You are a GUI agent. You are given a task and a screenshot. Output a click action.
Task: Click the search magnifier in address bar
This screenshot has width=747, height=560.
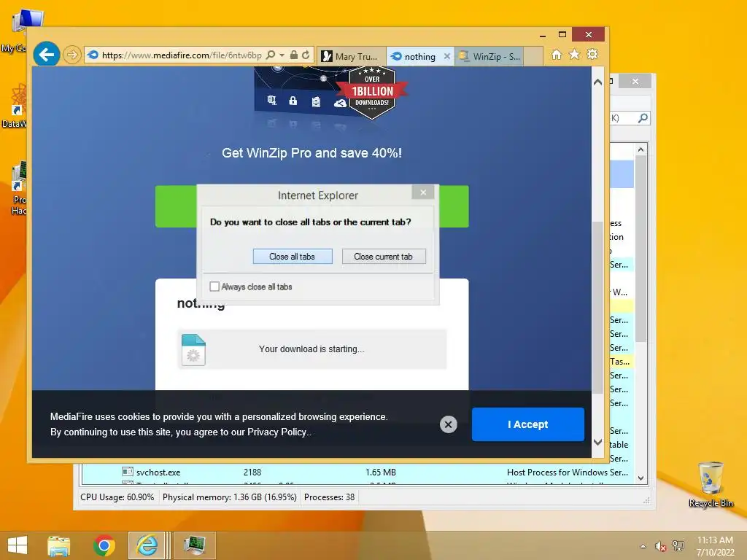tap(271, 55)
